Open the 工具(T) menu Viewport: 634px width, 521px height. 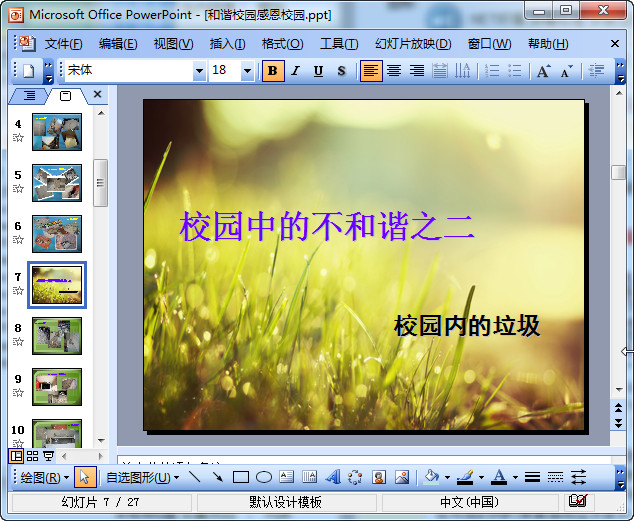tap(339, 44)
